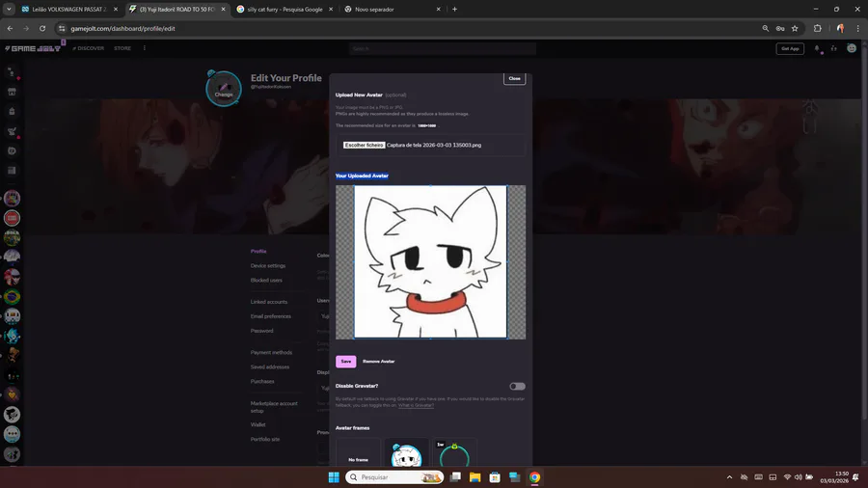868x488 pixels.
Task: Open Chrome profile avatar
Action: pyautogui.click(x=840, y=28)
